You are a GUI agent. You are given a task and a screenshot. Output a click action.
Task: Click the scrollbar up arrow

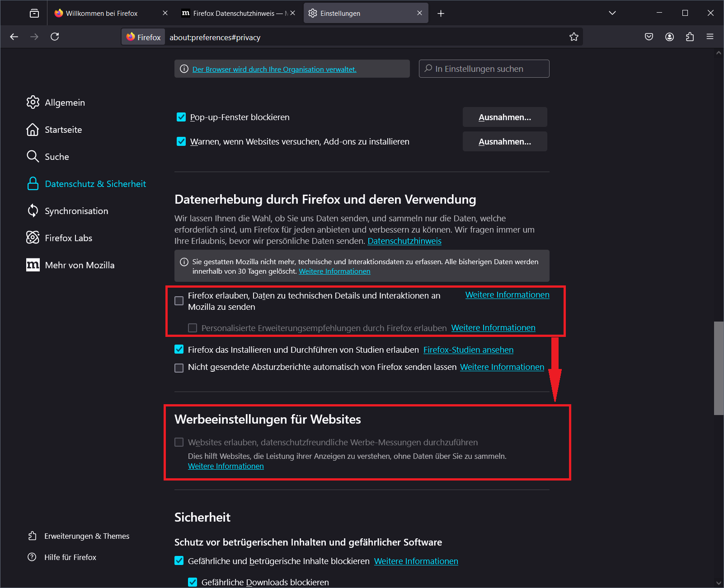(x=719, y=53)
